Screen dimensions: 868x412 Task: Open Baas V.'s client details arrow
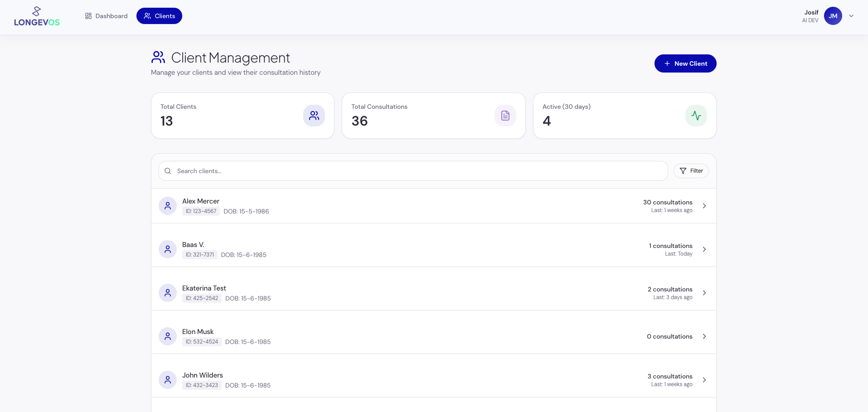704,249
